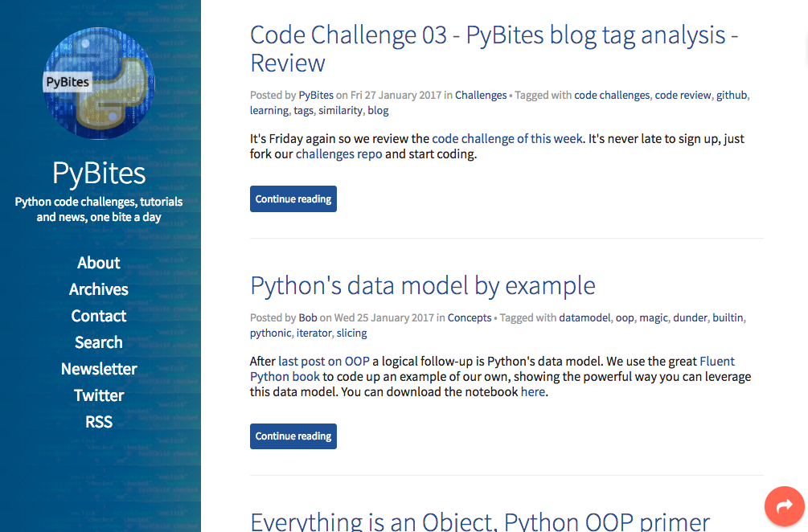
Task: Click the PyBites site title heading
Action: [99, 173]
